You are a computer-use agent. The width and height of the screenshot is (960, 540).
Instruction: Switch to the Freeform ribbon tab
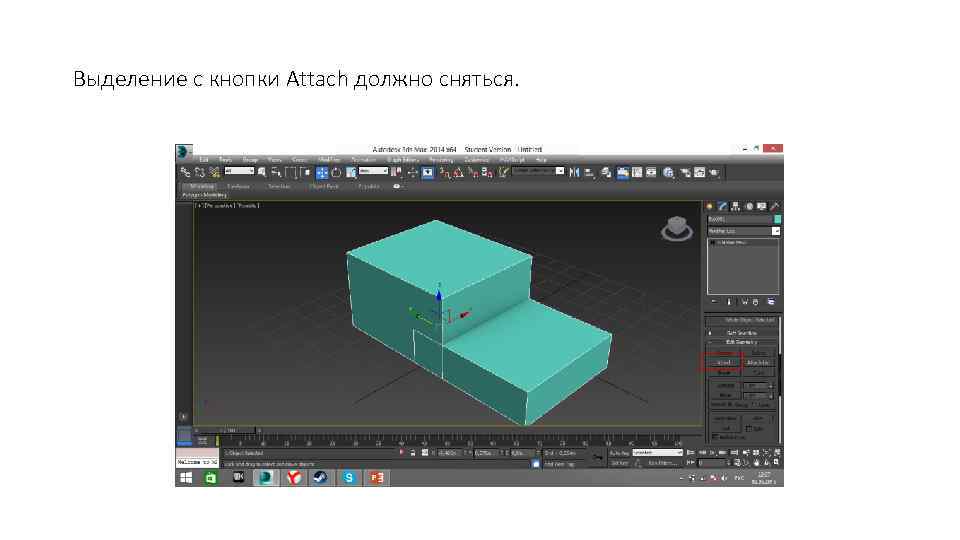point(238,186)
